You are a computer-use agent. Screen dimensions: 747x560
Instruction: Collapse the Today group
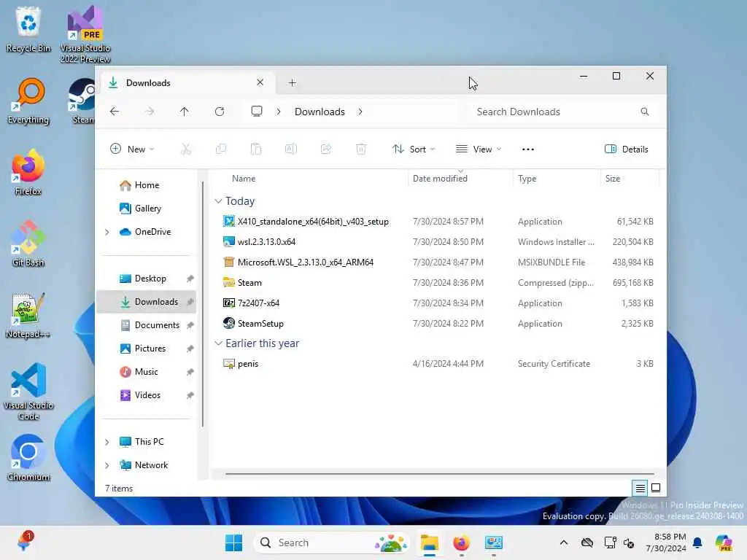click(218, 201)
